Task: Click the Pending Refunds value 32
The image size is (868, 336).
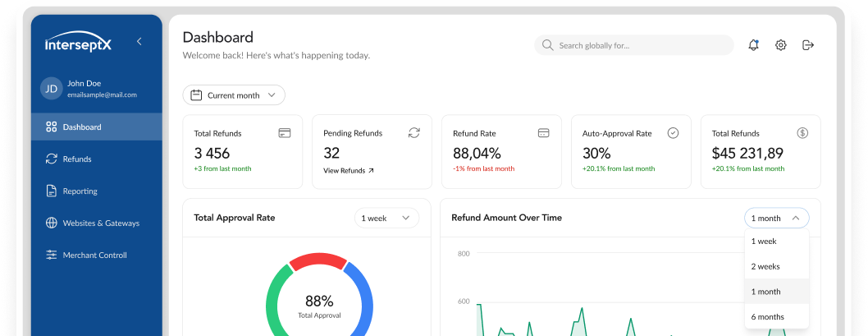Action: 331,153
